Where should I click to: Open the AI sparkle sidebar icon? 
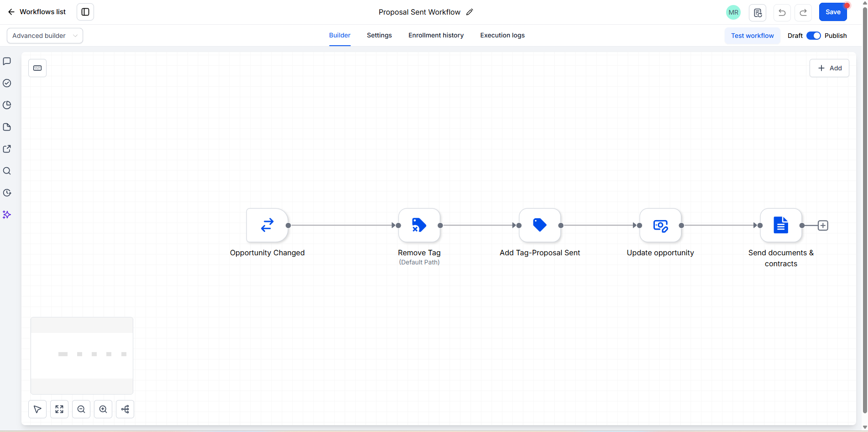[7, 215]
